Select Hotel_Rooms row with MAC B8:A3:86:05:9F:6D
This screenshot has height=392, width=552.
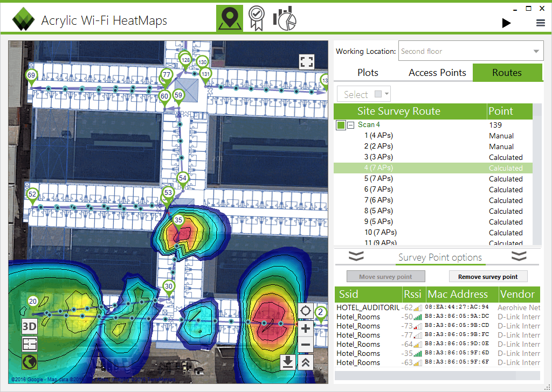438,353
